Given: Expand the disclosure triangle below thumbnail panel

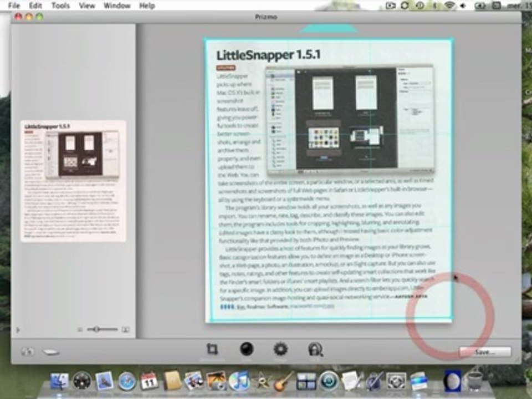Looking at the screenshot, I should tap(18, 330).
